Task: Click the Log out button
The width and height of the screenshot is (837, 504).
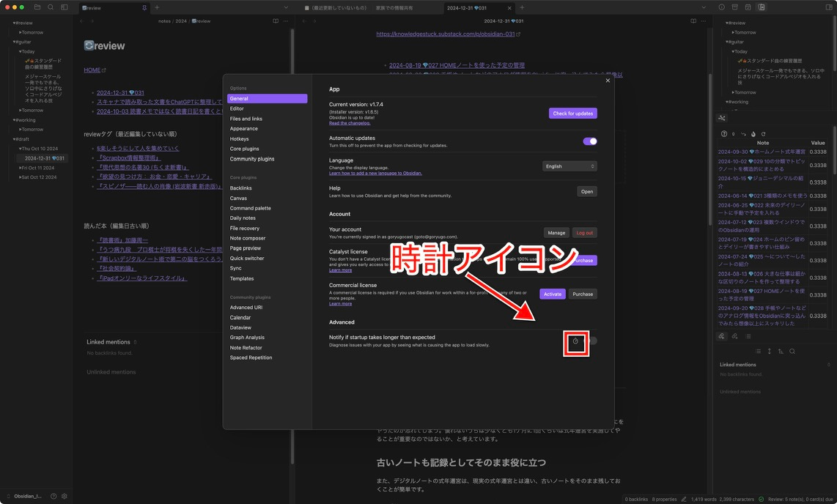Action: click(x=585, y=232)
